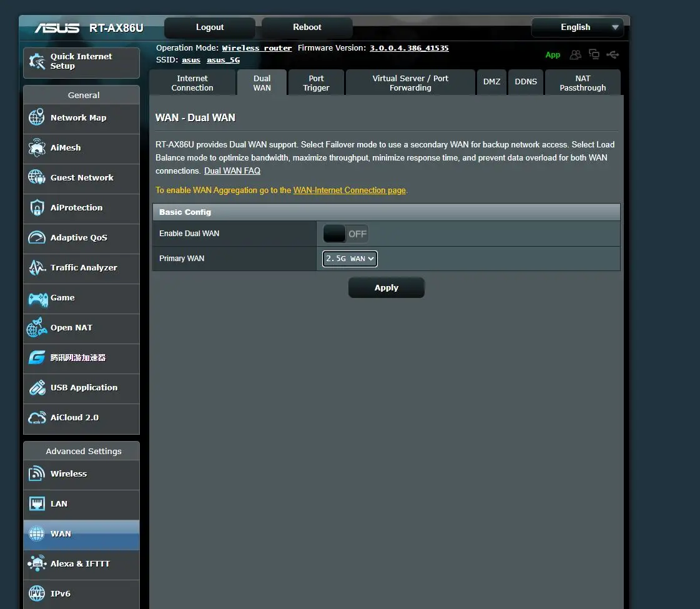This screenshot has width=700, height=609.
Task: Open the English language dropdown
Action: click(x=577, y=27)
